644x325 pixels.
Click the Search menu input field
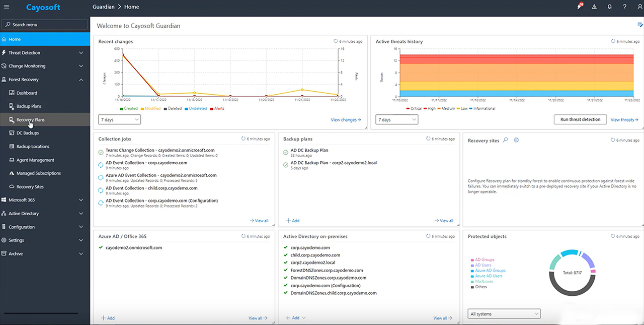click(45, 24)
